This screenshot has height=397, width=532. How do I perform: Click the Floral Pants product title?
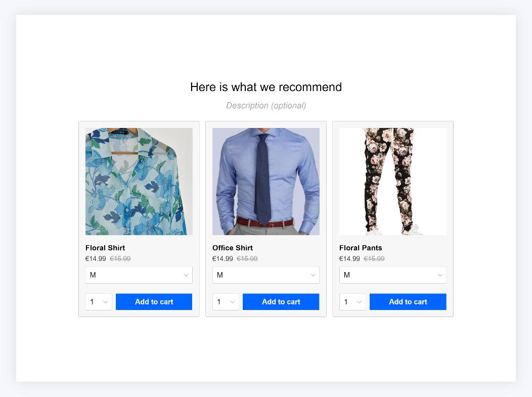point(361,248)
